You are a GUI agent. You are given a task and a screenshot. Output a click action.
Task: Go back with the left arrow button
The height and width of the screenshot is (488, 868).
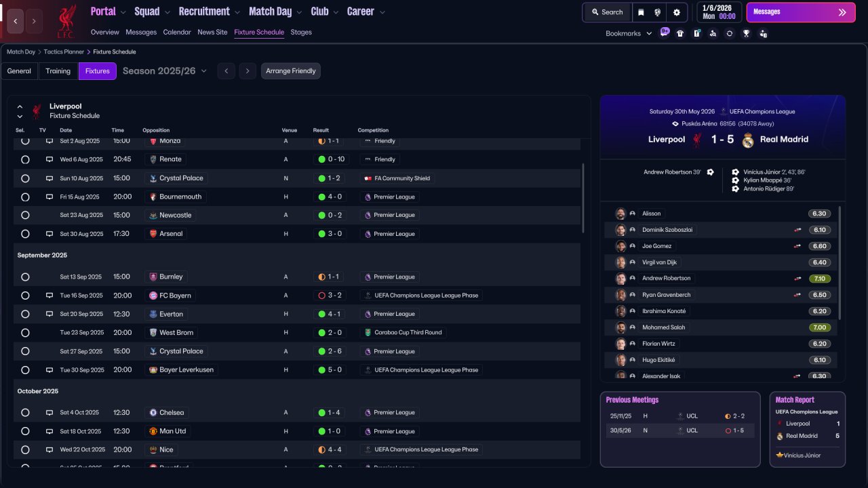pos(16,21)
